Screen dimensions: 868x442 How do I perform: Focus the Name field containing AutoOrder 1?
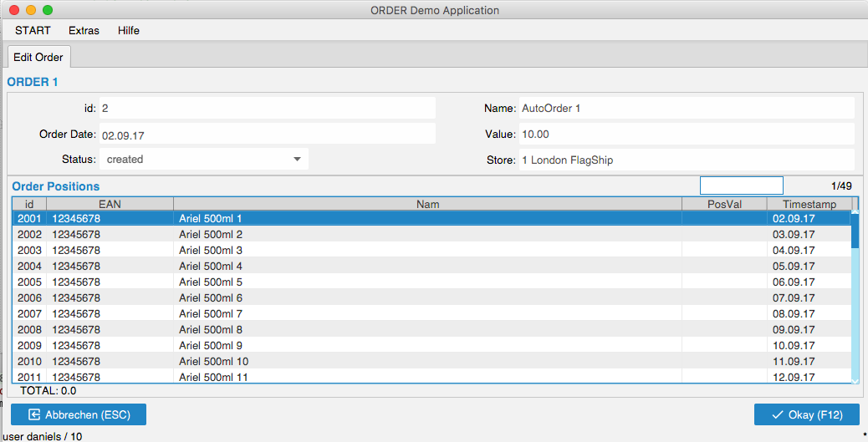click(x=686, y=109)
